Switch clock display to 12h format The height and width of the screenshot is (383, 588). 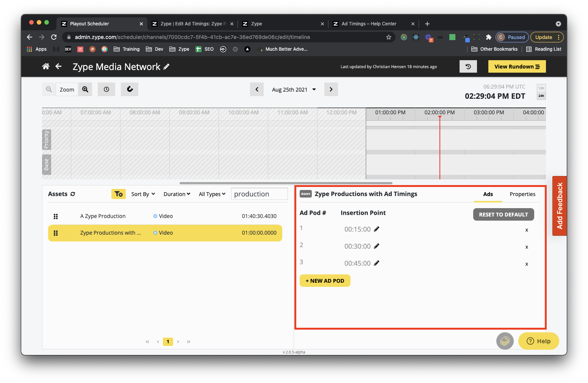click(541, 88)
